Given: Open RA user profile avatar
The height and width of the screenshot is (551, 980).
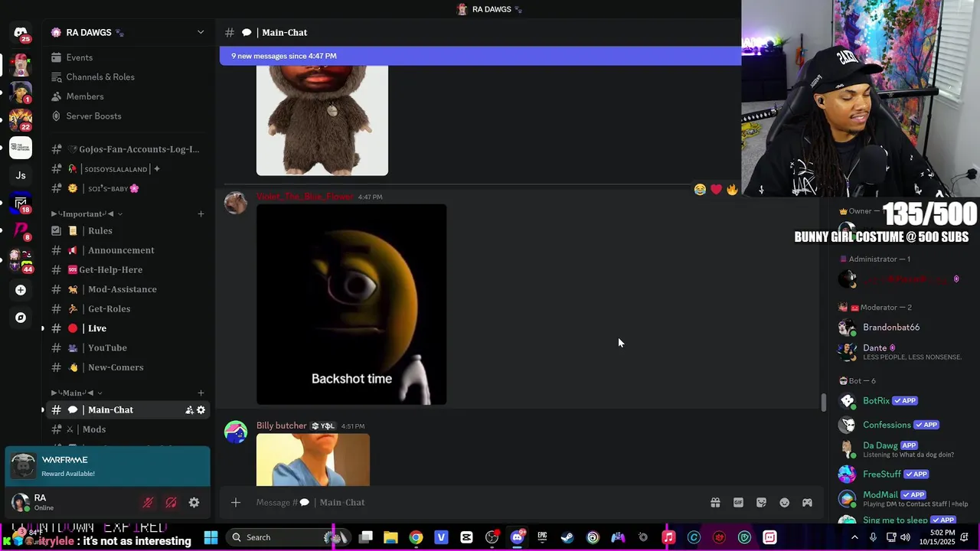Looking at the screenshot, I should click(x=20, y=503).
